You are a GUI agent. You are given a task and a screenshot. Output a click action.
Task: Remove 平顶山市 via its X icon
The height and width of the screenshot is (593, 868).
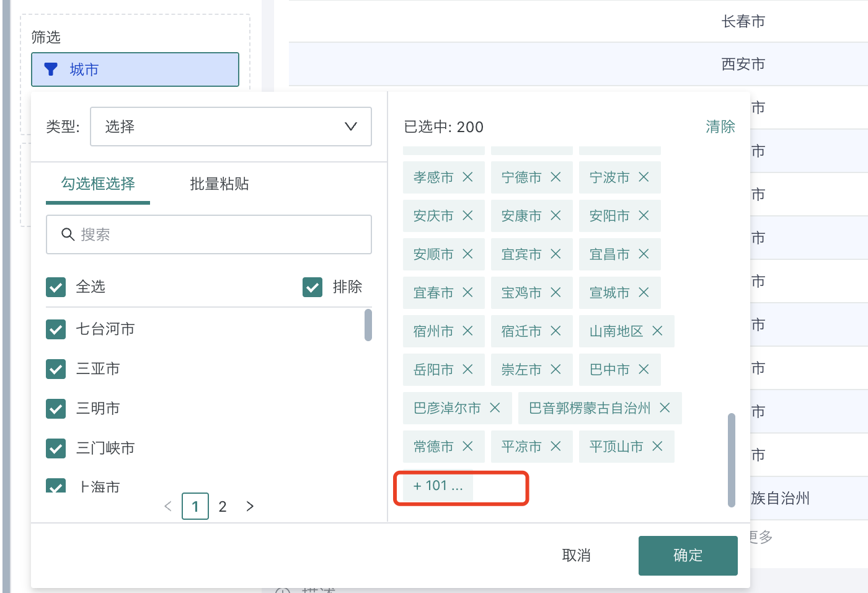(657, 447)
